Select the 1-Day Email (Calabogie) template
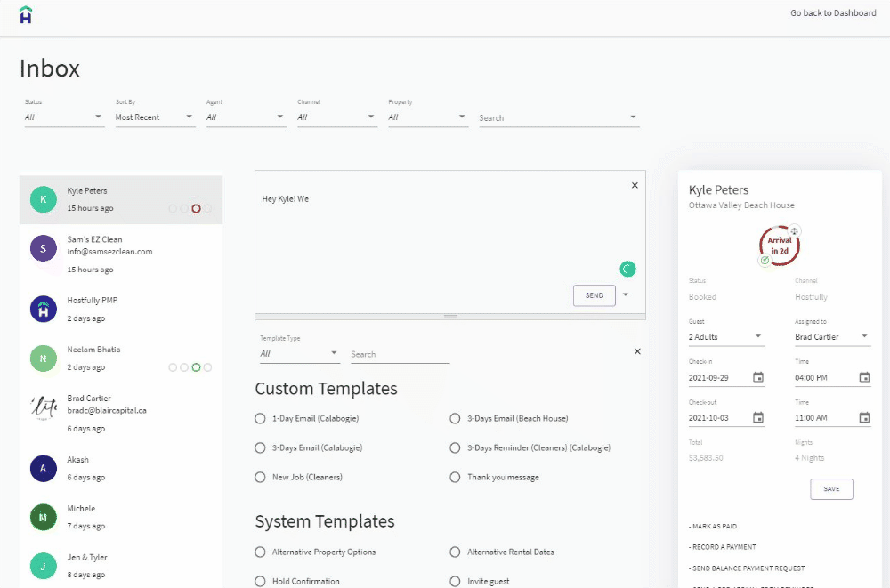 [261, 418]
